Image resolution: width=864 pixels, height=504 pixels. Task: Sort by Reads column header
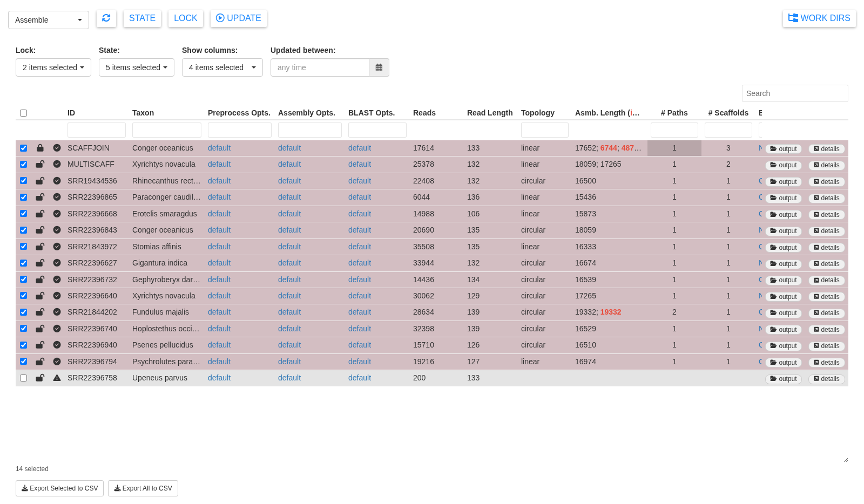coord(424,113)
